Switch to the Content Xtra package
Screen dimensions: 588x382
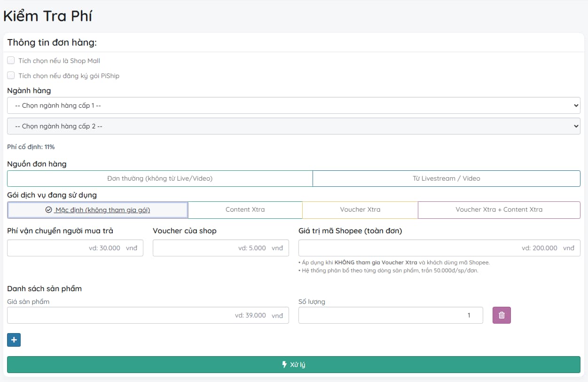click(245, 210)
